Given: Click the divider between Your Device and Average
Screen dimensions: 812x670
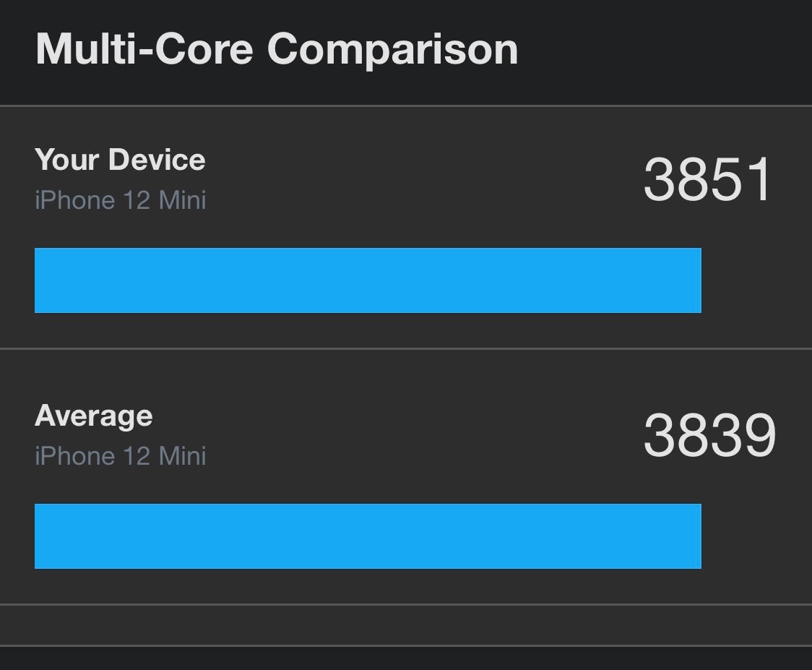Looking at the screenshot, I should tap(406, 348).
